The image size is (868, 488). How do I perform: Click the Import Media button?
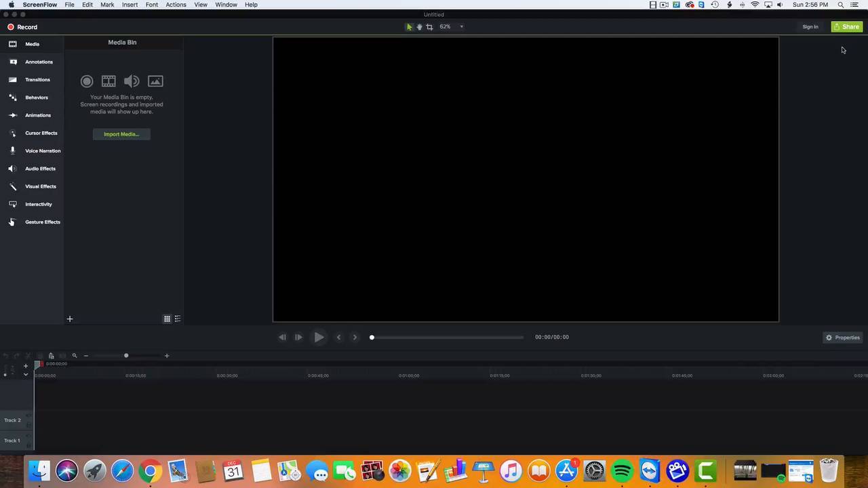pos(121,134)
